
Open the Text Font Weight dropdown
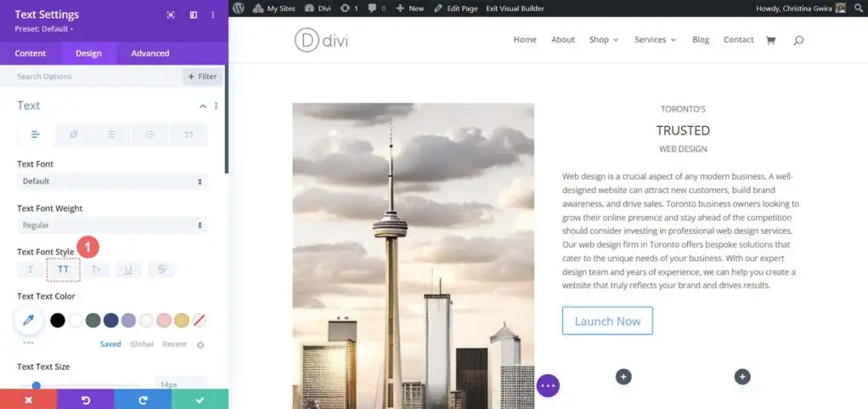tap(112, 225)
